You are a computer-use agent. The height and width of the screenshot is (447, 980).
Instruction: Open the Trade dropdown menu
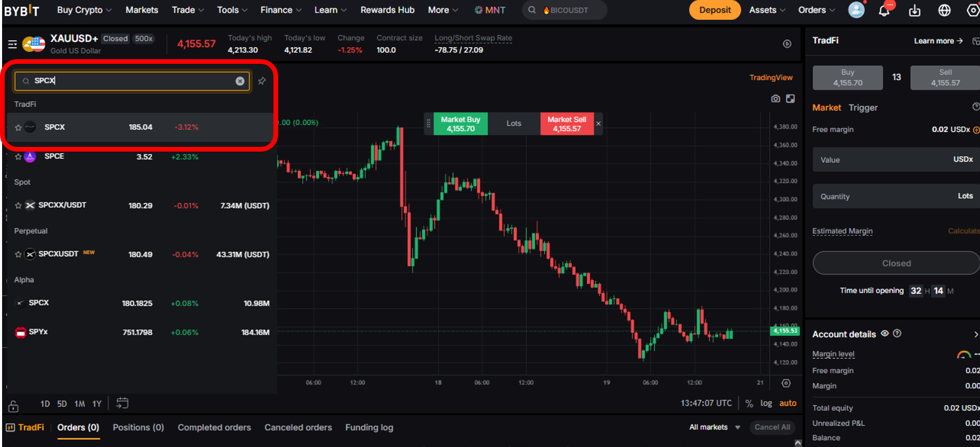pyautogui.click(x=188, y=10)
